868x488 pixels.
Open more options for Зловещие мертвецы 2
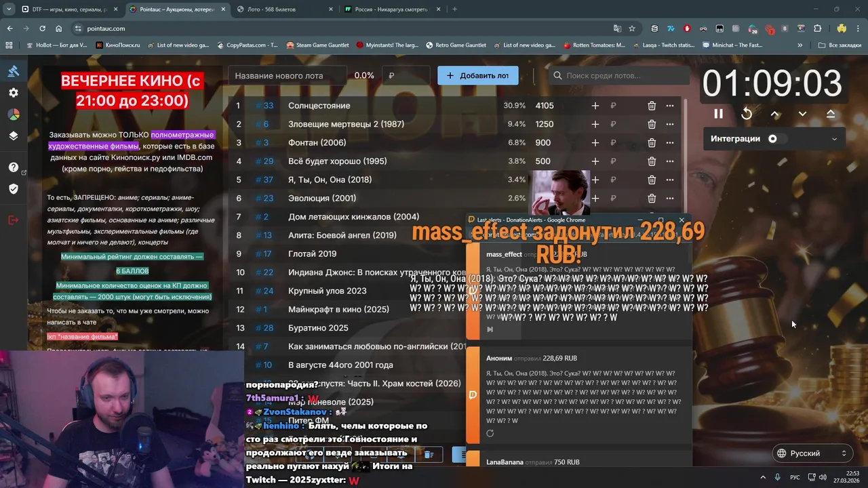click(670, 124)
